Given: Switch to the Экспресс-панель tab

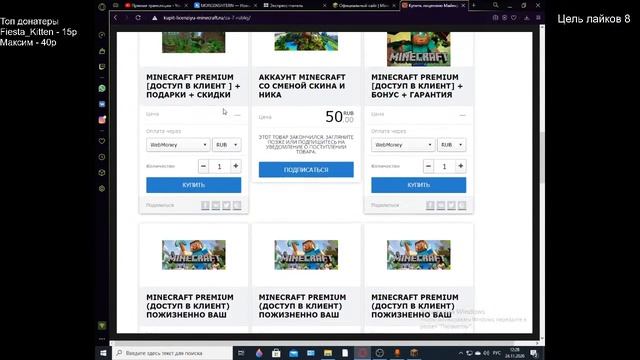Looking at the screenshot, I should (294, 6).
